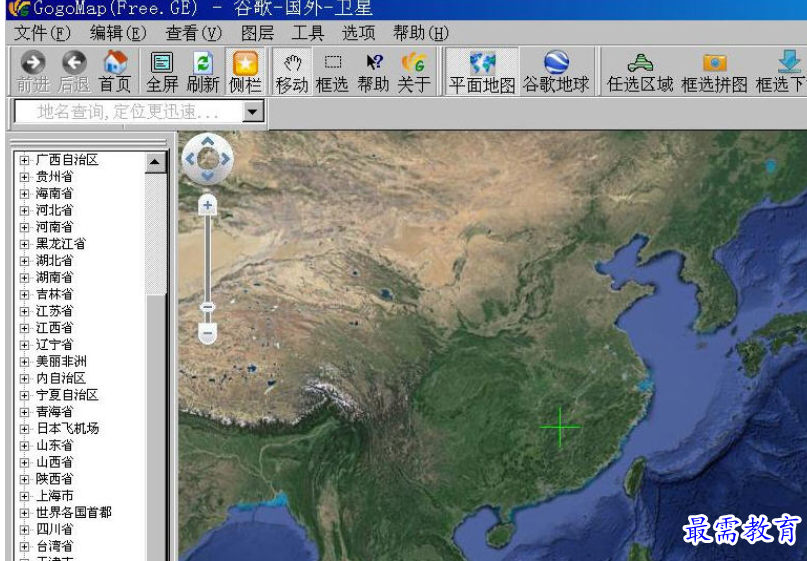Image resolution: width=807 pixels, height=561 pixels.
Task: Select the 移动 hand move tool
Action: pos(292,71)
